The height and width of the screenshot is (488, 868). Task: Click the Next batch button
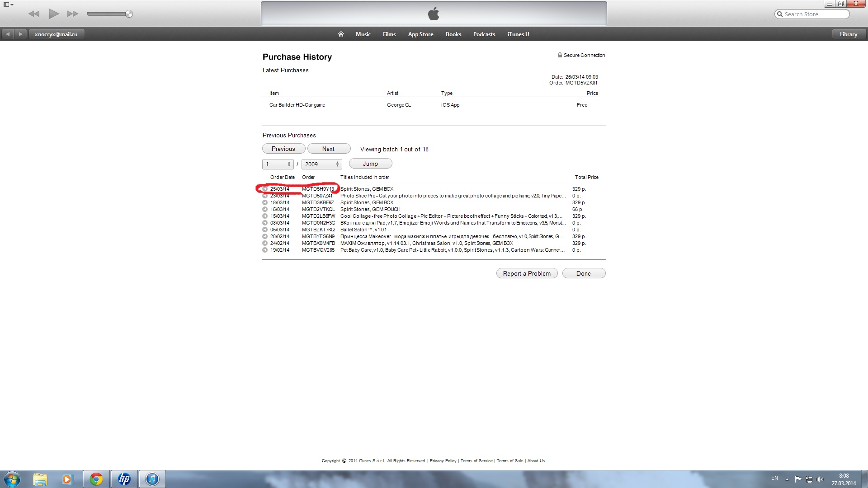[329, 149]
